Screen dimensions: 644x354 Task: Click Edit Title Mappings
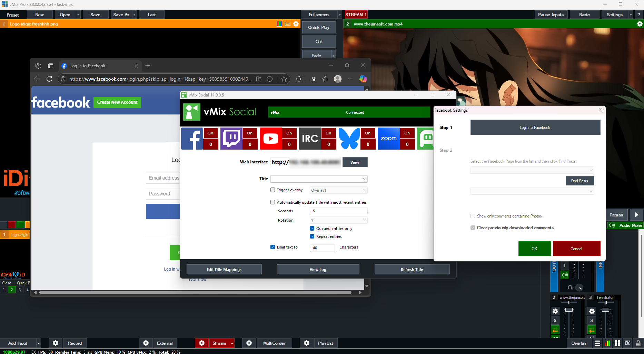[224, 270]
